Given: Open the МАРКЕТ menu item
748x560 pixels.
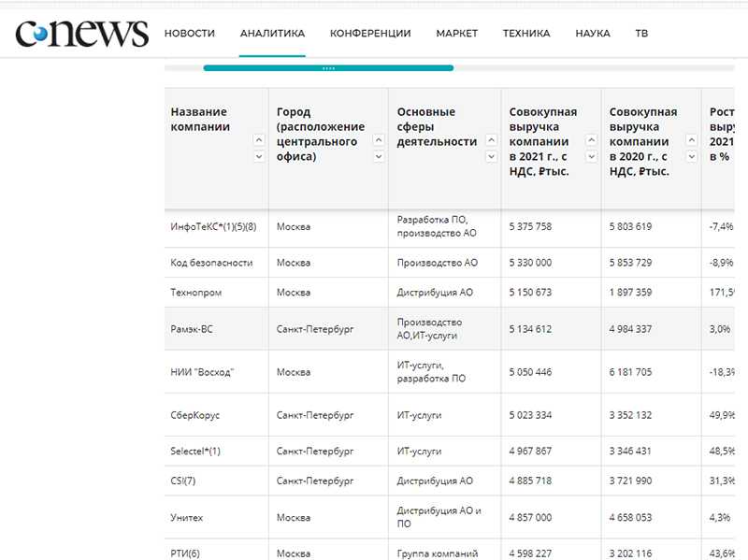Looking at the screenshot, I should pos(456,34).
